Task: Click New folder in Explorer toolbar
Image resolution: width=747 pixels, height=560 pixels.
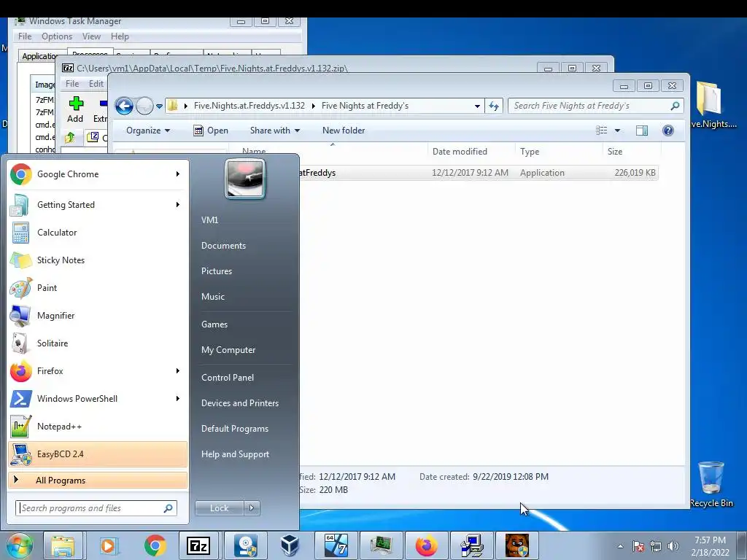Action: (344, 131)
